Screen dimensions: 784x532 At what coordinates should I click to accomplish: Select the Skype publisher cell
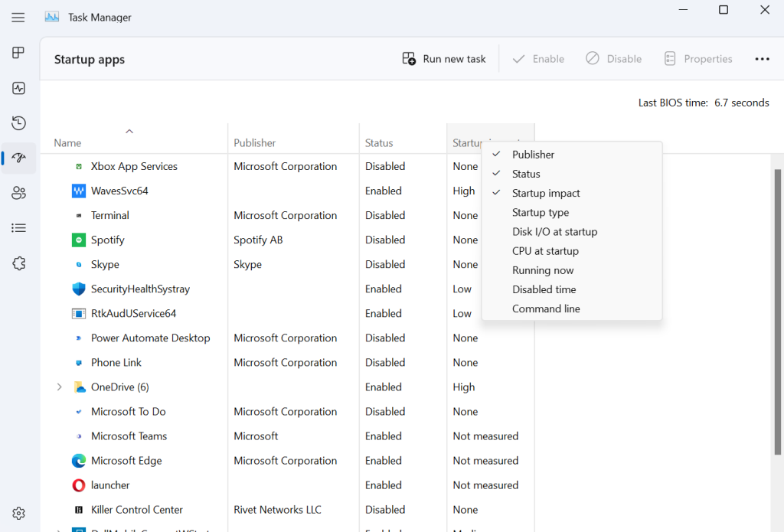pyautogui.click(x=247, y=265)
